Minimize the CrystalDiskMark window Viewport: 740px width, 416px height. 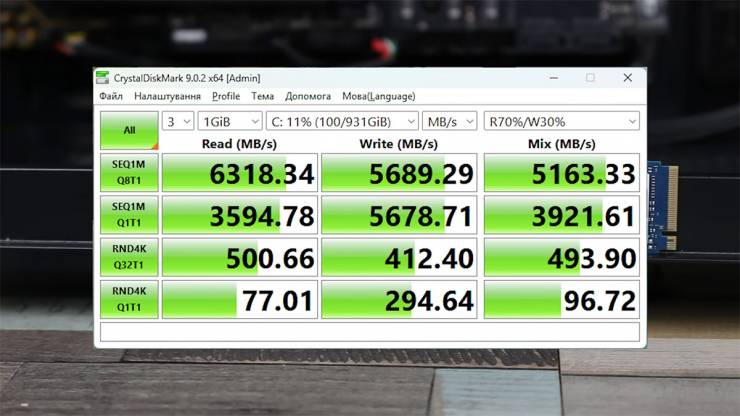(554, 77)
